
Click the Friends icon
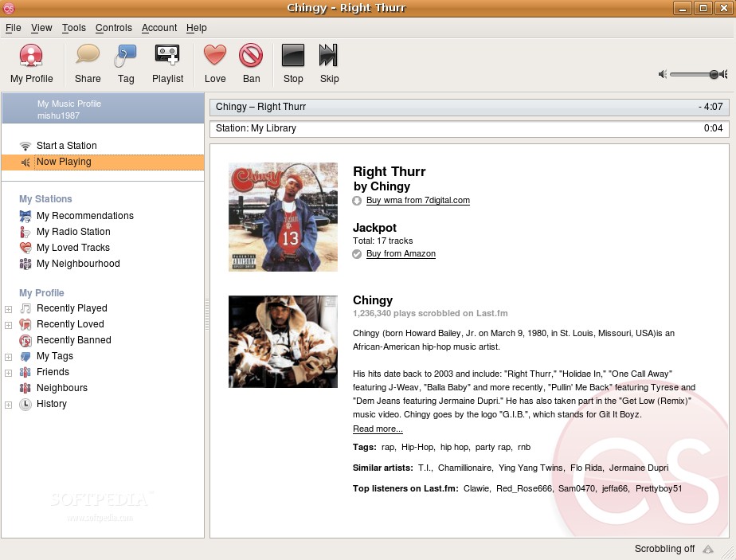[25, 372]
